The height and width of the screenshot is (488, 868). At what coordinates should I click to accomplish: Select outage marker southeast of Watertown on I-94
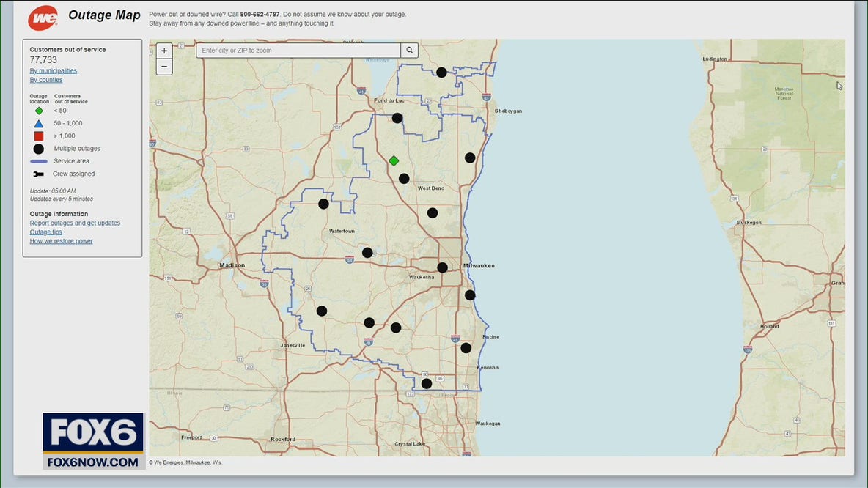tap(367, 253)
